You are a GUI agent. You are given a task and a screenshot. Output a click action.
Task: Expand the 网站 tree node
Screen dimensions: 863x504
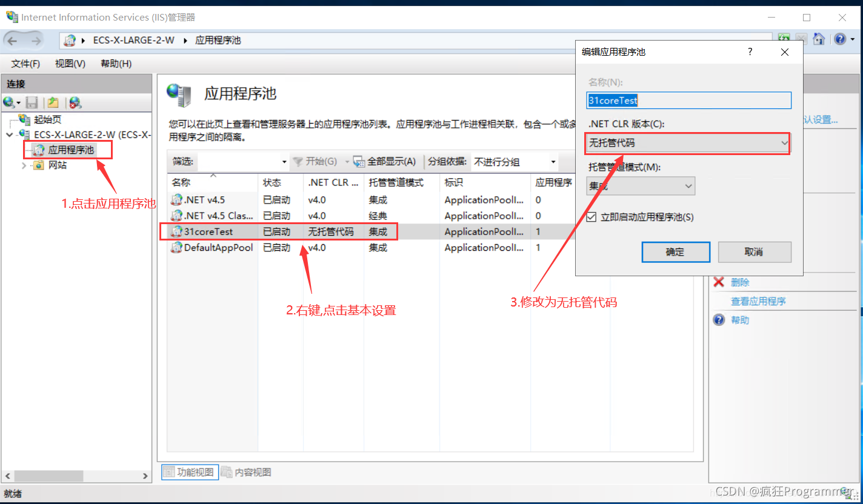24,165
